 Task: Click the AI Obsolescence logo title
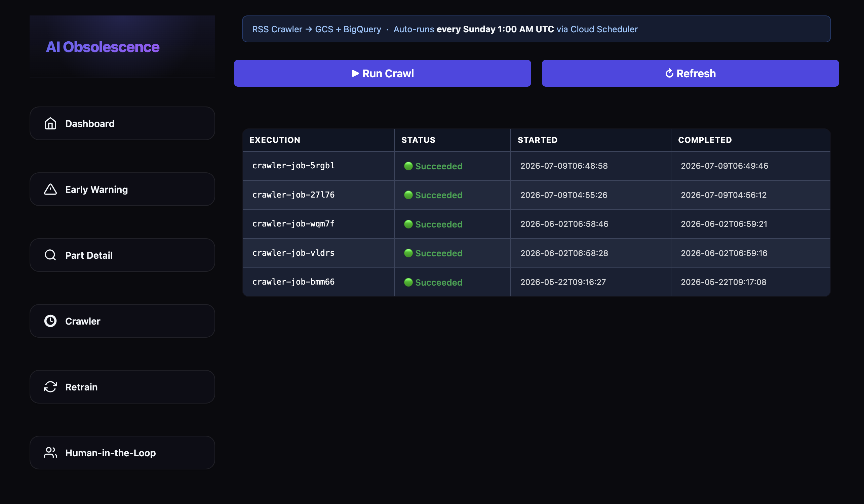[x=103, y=47]
